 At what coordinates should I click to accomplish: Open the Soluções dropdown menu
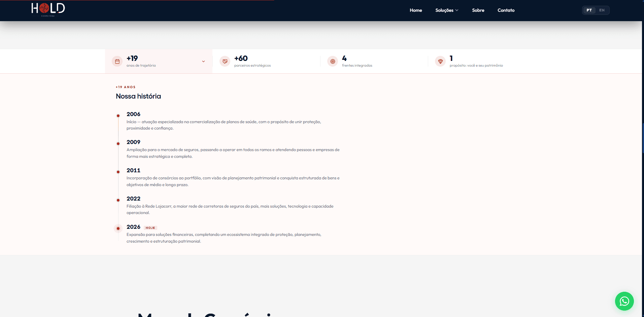point(447,10)
